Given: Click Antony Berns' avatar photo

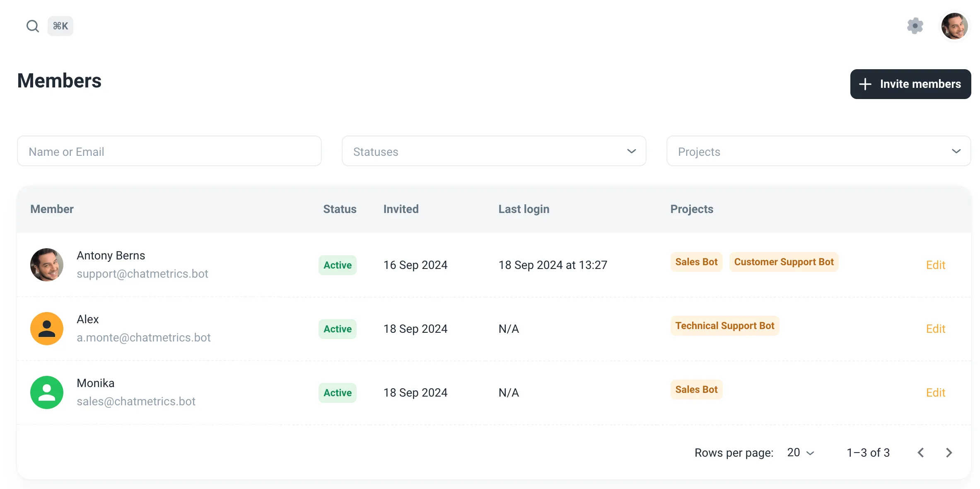Looking at the screenshot, I should [47, 265].
